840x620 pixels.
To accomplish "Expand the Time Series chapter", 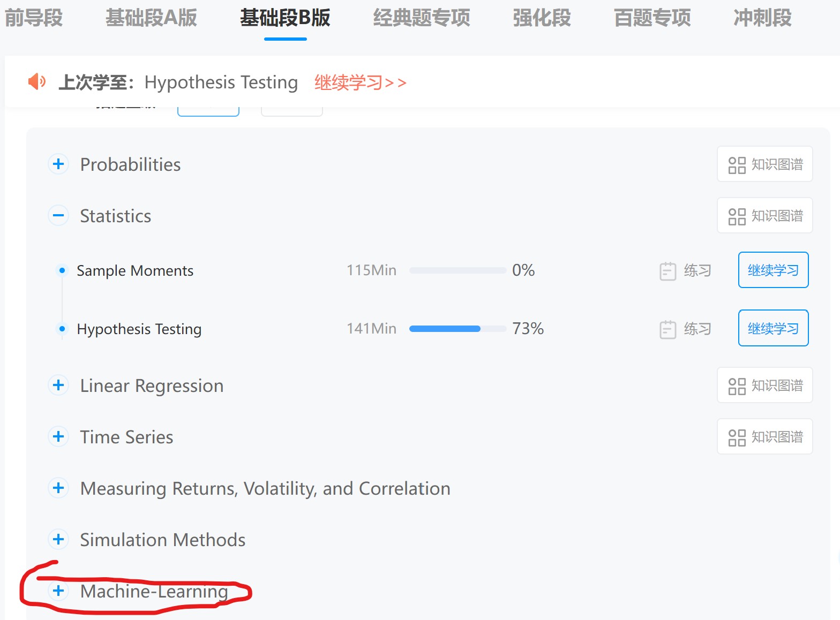I will pos(59,436).
